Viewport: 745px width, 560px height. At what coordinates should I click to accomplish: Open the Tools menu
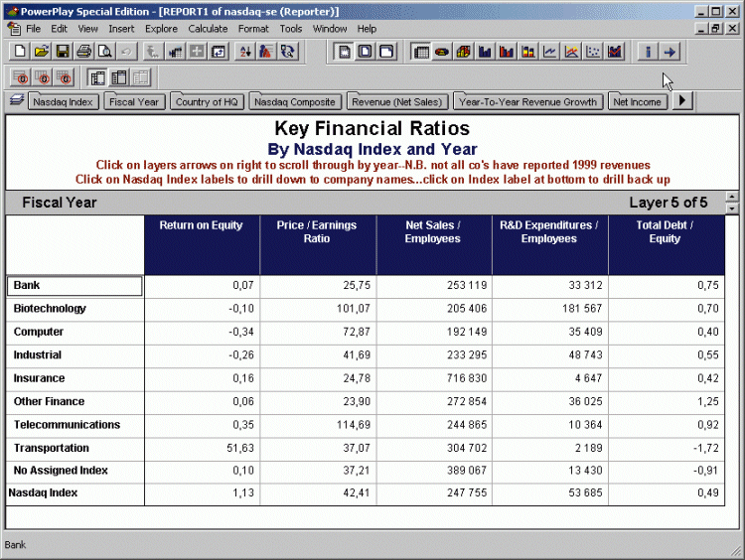pyautogui.click(x=291, y=29)
